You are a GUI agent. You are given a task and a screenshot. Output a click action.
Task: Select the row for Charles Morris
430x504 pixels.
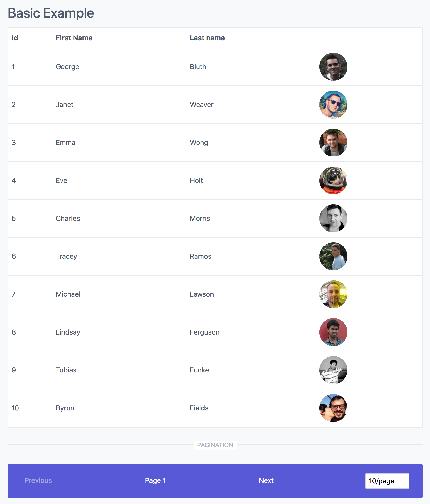(x=171, y=218)
